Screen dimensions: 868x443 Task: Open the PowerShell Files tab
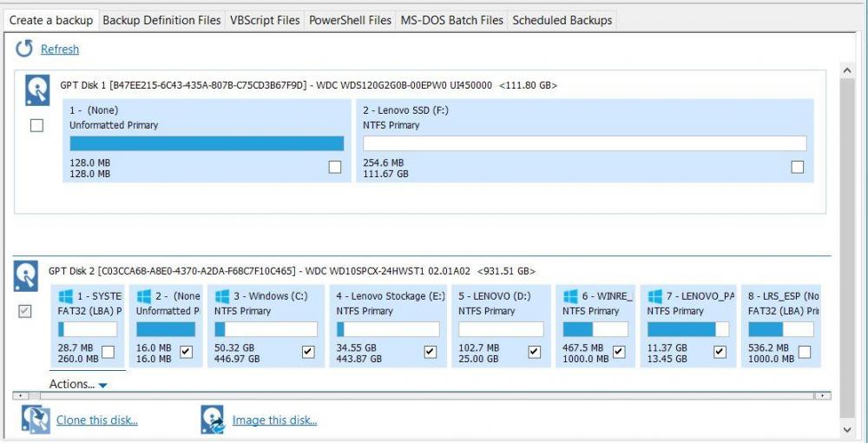point(350,20)
